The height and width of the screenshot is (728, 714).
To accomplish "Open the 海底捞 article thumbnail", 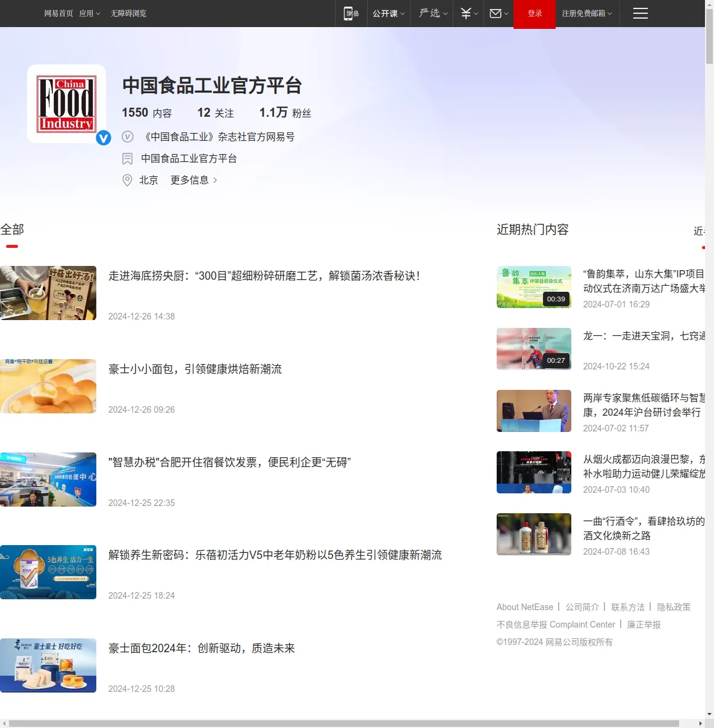I will click(x=48, y=293).
